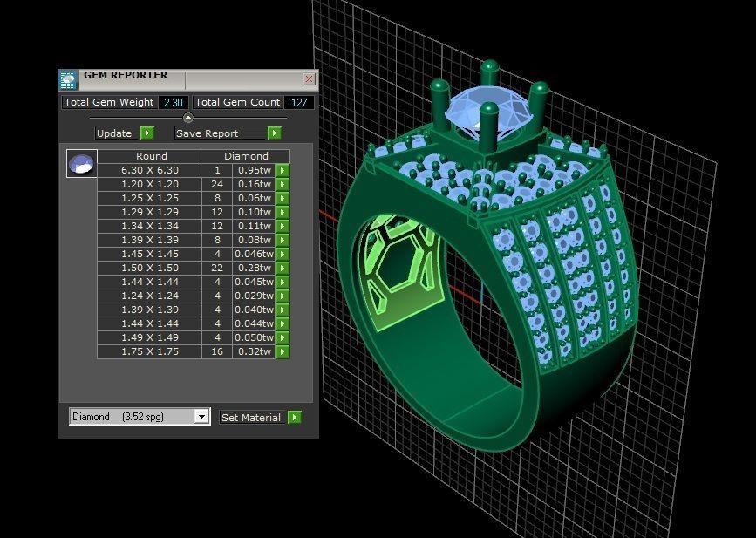Click the green arrow next to Update
The width and height of the screenshot is (756, 538).
[147, 133]
